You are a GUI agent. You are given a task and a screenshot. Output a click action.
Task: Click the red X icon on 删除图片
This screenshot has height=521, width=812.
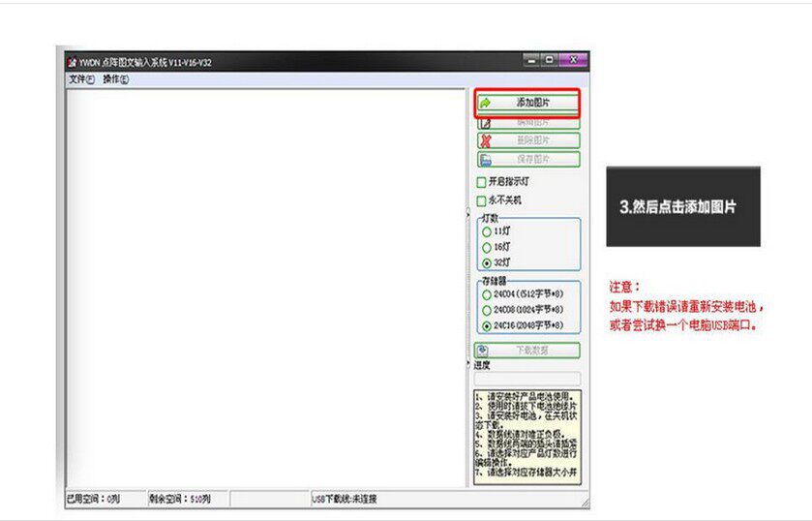[x=485, y=141]
